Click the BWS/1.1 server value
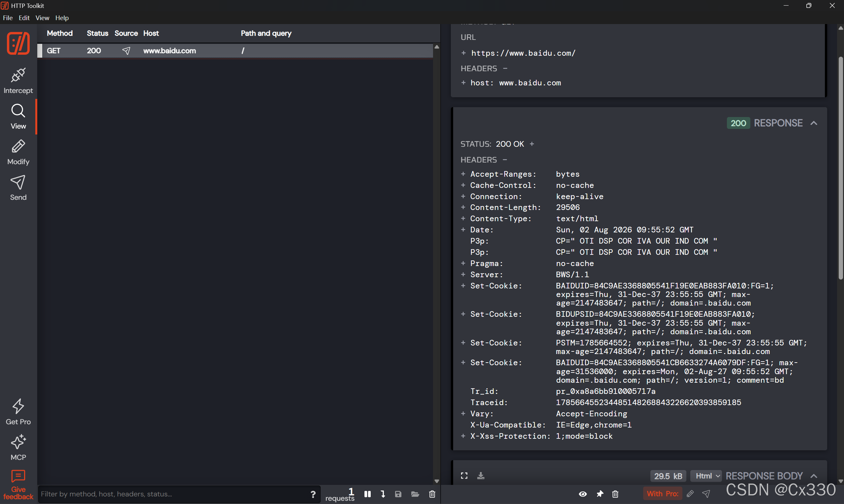Screen dimensions: 844x504 [573, 275]
